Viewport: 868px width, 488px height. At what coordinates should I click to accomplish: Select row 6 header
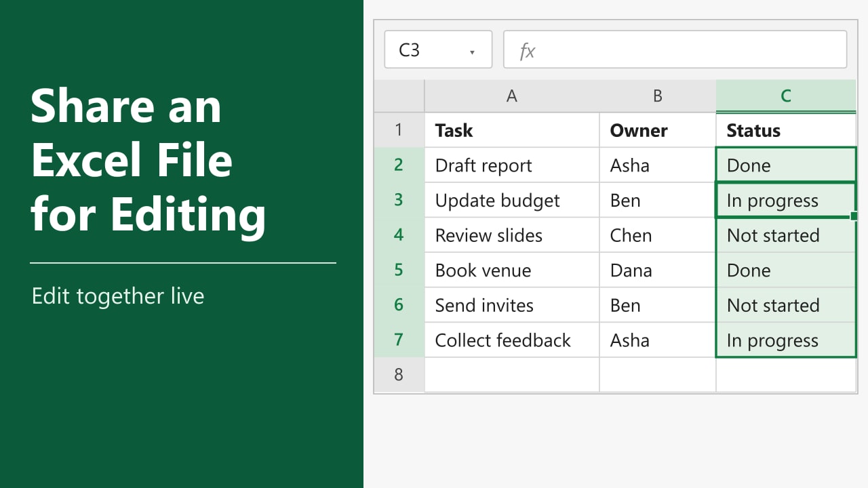[399, 305]
